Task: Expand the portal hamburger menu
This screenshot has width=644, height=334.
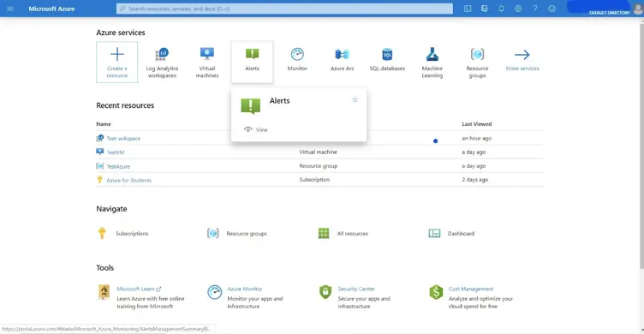Action: [x=10, y=9]
